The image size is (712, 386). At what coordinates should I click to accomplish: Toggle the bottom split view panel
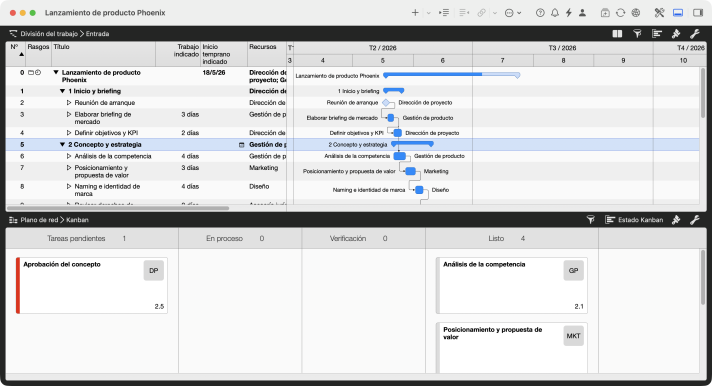point(678,13)
